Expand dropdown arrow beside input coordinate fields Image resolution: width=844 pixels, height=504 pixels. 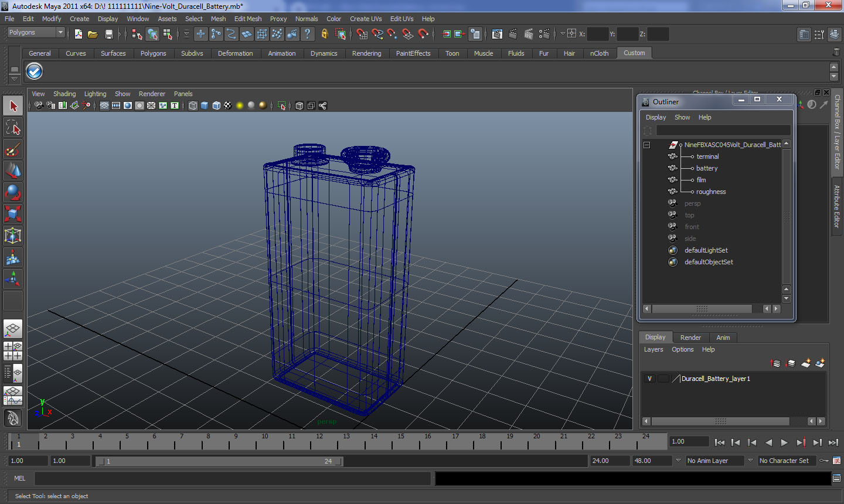(563, 34)
